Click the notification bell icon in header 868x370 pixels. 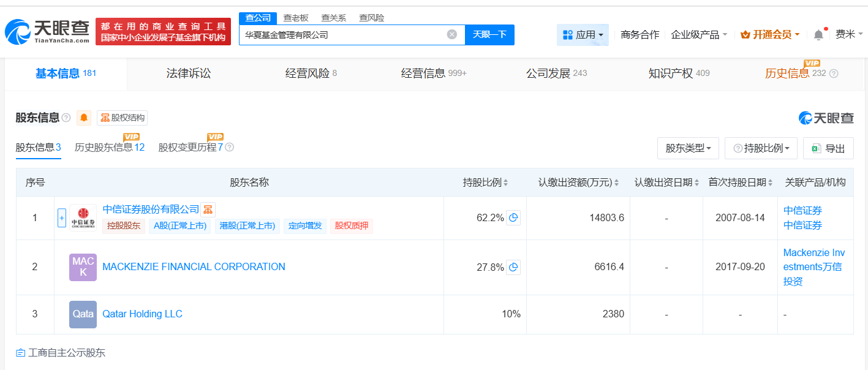point(818,35)
